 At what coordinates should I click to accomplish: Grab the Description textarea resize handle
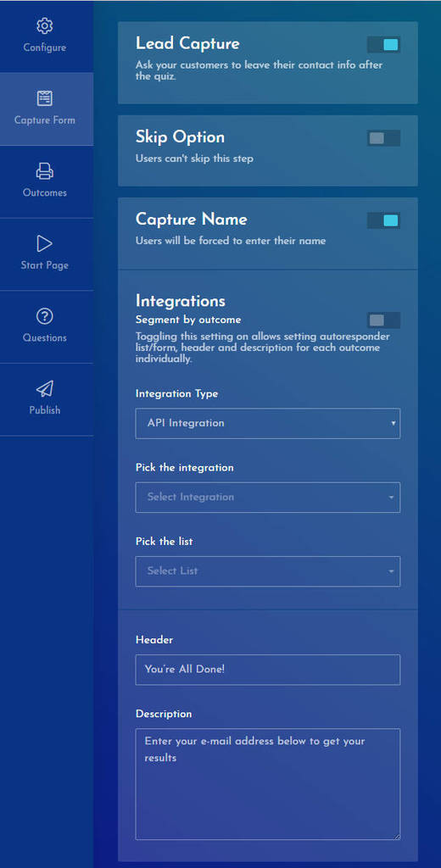point(396,837)
